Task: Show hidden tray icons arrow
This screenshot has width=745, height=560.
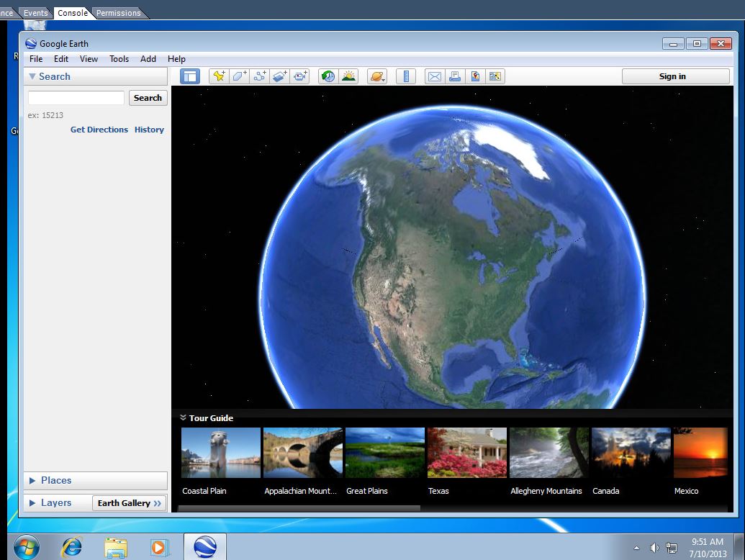Action: pyautogui.click(x=636, y=548)
